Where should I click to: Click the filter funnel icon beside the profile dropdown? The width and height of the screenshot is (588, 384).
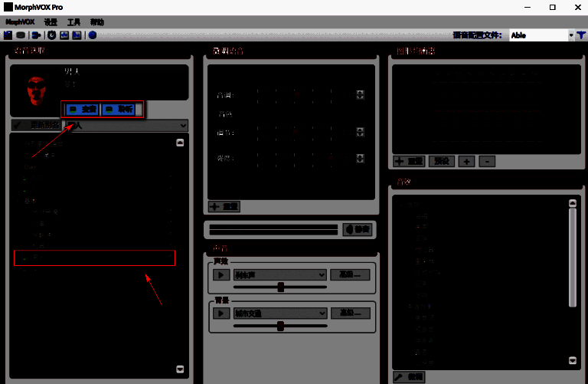pos(581,35)
